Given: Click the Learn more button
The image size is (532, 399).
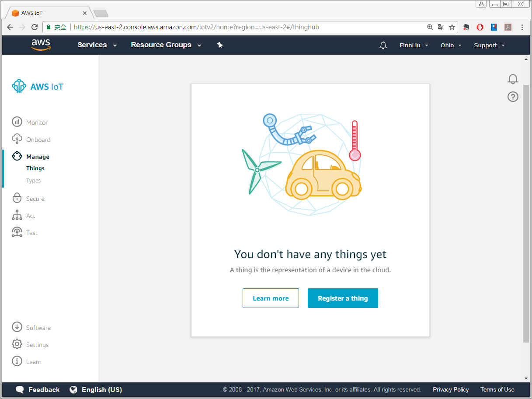Looking at the screenshot, I should 271,298.
